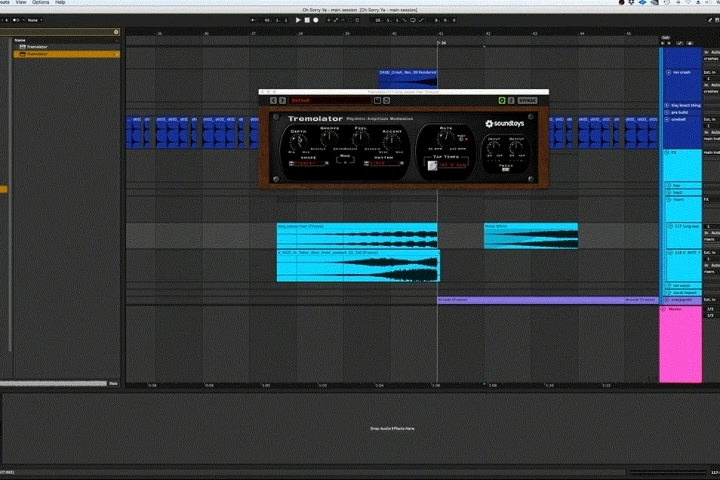The image size is (720, 480).
Task: Click the Feel knob
Action: click(x=360, y=139)
